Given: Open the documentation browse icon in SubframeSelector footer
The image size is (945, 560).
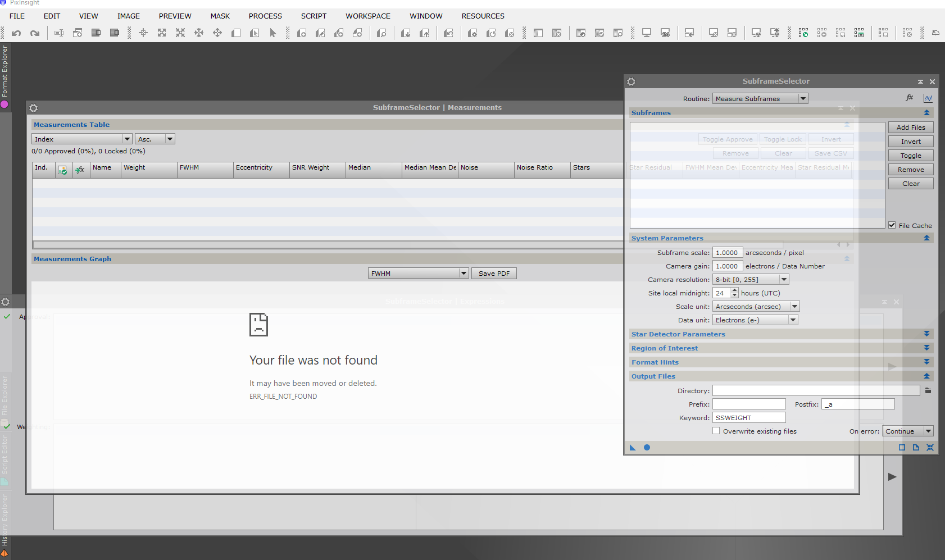Looking at the screenshot, I should tap(916, 448).
